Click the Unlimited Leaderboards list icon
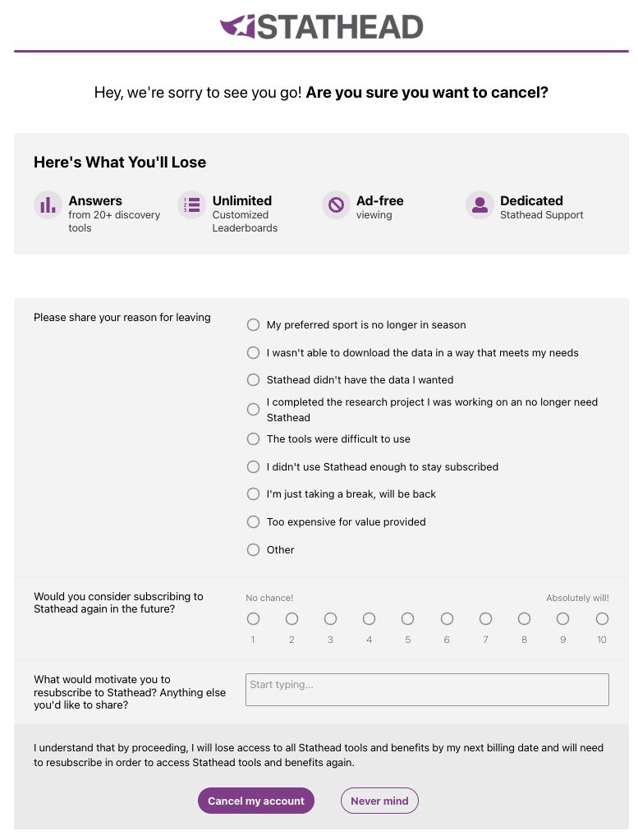Screen dimensions: 638x840 click(x=192, y=205)
